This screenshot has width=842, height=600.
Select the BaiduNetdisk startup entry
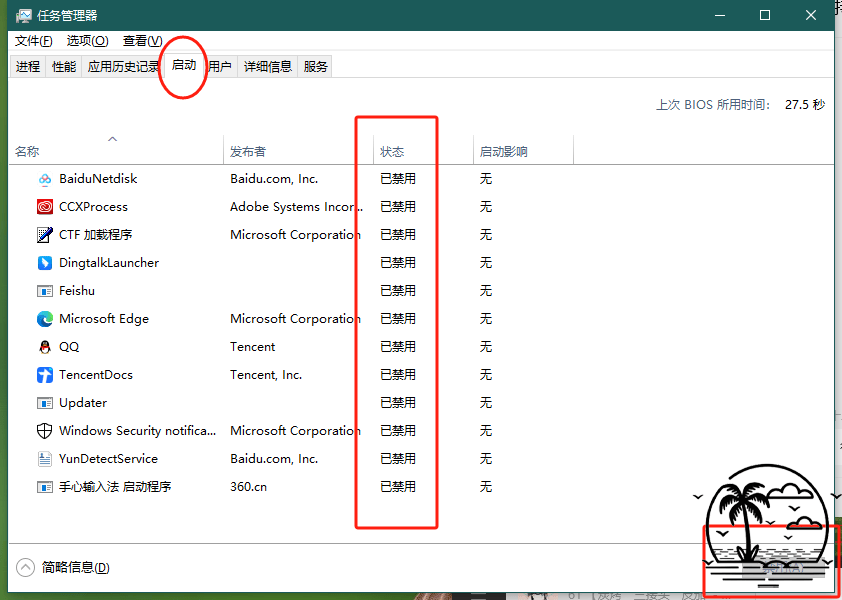pyautogui.click(x=420, y=179)
